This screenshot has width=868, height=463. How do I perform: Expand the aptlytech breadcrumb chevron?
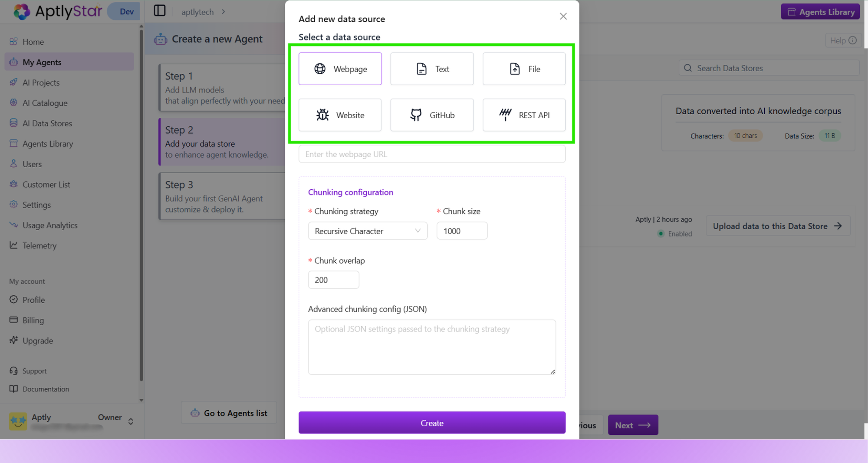(x=224, y=12)
